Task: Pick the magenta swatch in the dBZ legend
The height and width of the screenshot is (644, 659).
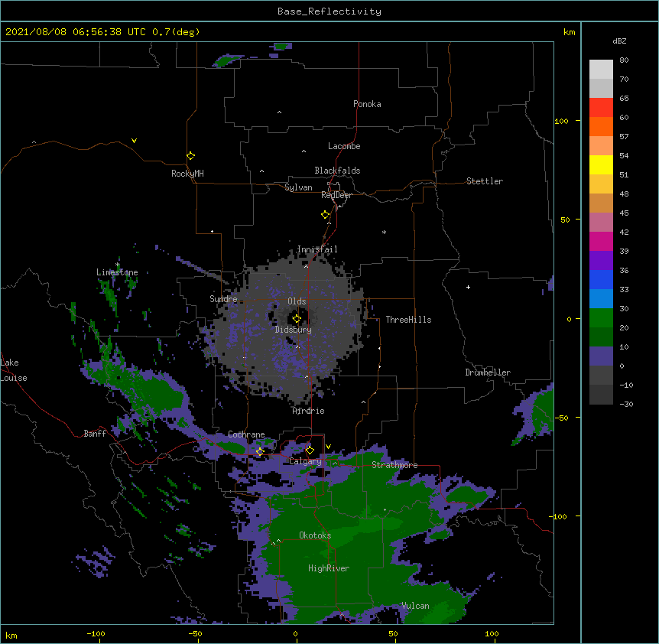Action: [x=601, y=241]
